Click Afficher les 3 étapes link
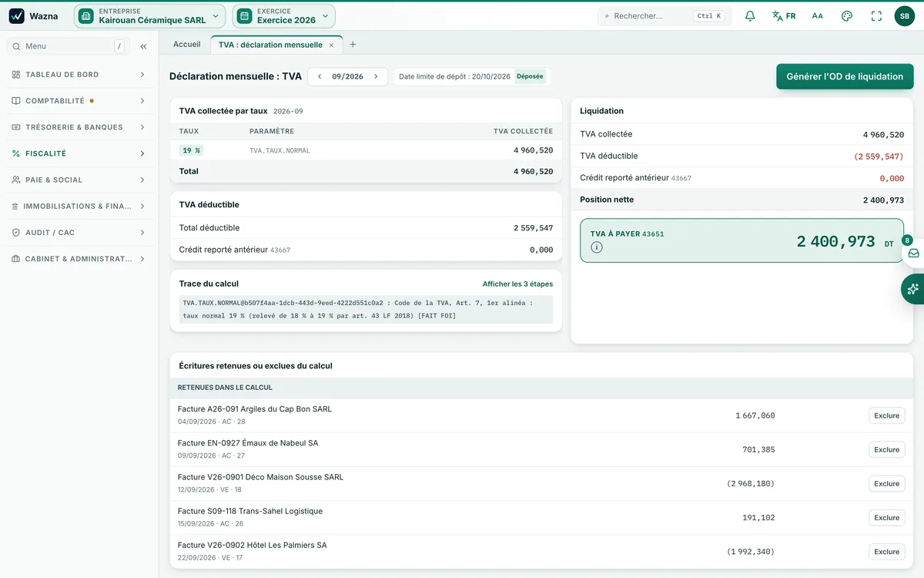This screenshot has height=578, width=924. 517,284
